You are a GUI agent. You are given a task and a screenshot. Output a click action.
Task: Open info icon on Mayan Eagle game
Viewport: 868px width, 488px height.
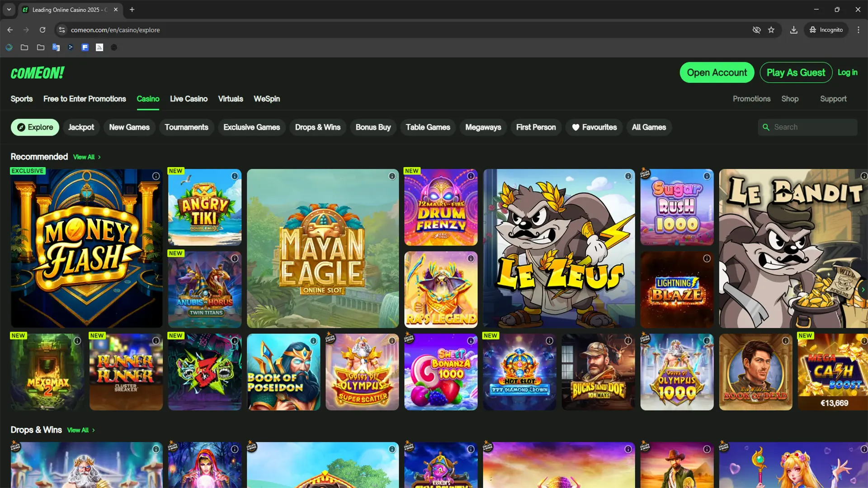pyautogui.click(x=392, y=176)
